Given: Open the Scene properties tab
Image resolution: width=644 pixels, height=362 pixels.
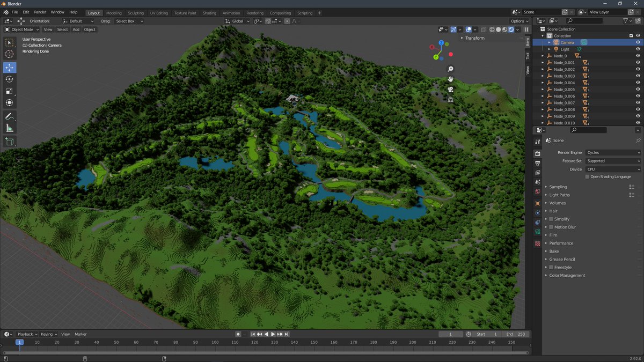Looking at the screenshot, I should point(537,182).
